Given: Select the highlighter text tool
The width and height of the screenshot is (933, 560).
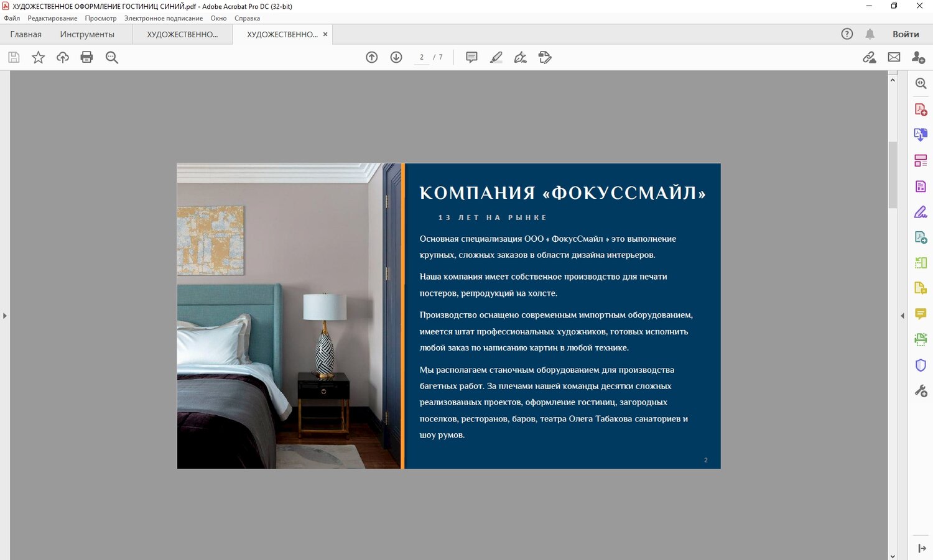Looking at the screenshot, I should point(496,57).
